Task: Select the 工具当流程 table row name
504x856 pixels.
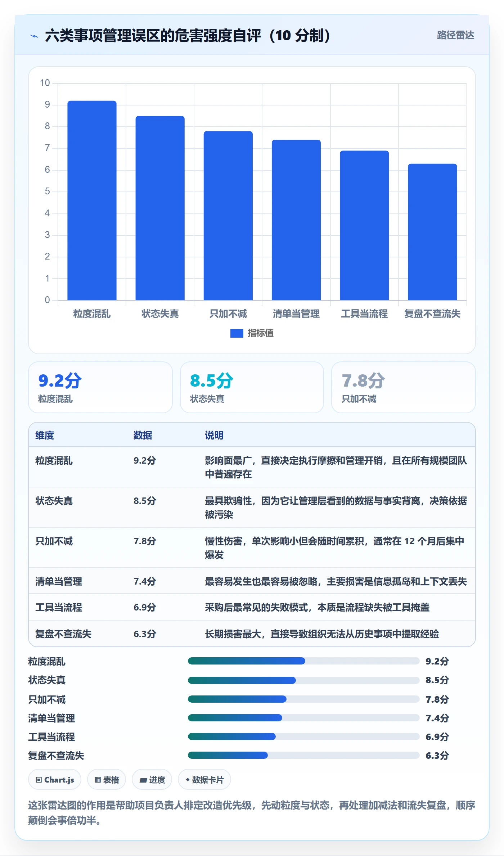Action: pyautogui.click(x=59, y=607)
